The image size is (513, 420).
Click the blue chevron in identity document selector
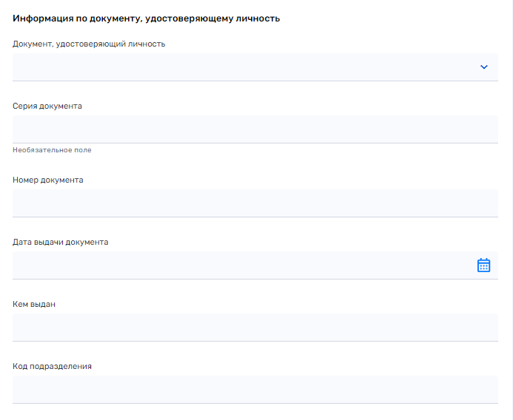click(x=484, y=67)
